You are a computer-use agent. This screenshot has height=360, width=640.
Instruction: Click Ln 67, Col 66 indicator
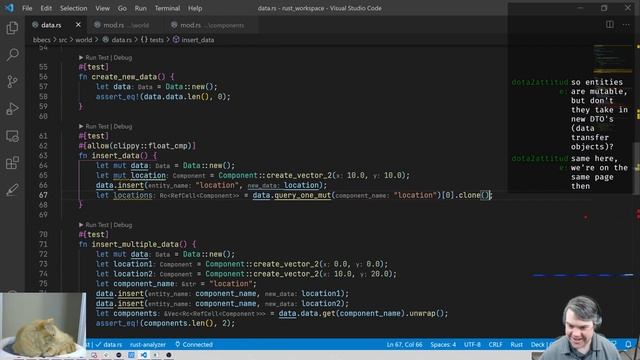click(x=404, y=344)
